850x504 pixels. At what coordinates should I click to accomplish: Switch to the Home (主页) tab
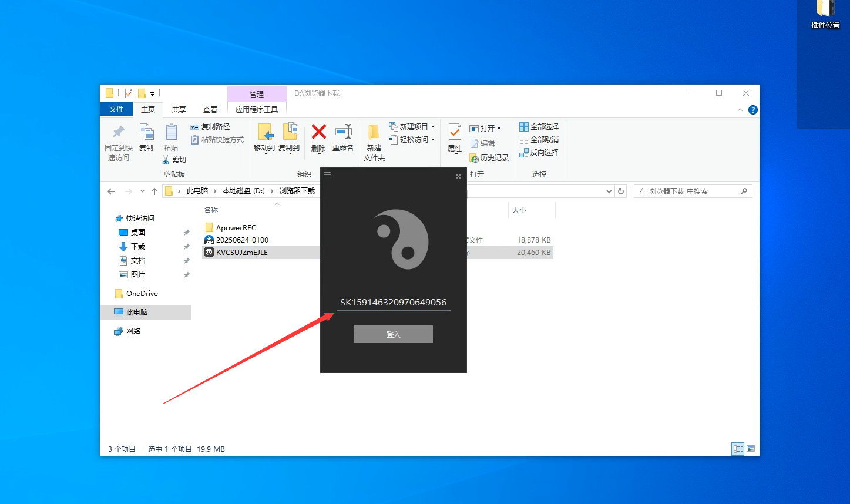click(148, 109)
